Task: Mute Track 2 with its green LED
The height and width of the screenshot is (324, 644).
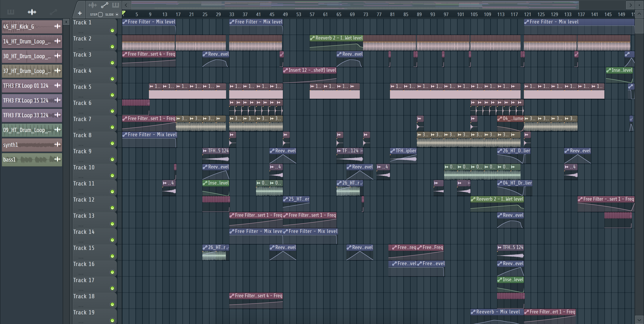Action: [112, 47]
